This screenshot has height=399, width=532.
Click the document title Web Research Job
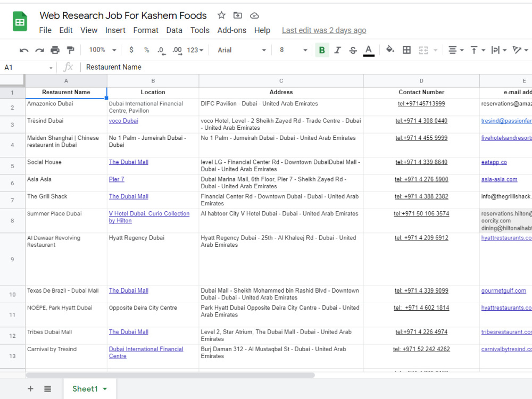click(x=123, y=15)
